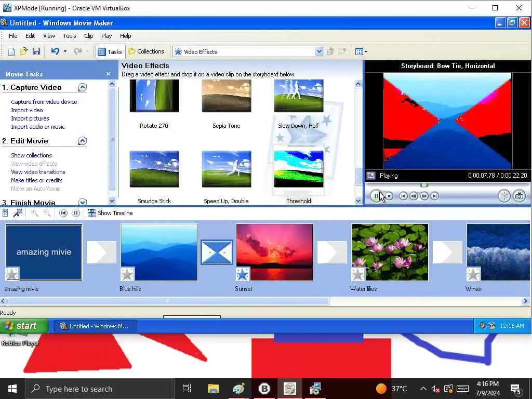
Task: Click Set Audio Levels storyboard icon
Action: click(x=5, y=213)
